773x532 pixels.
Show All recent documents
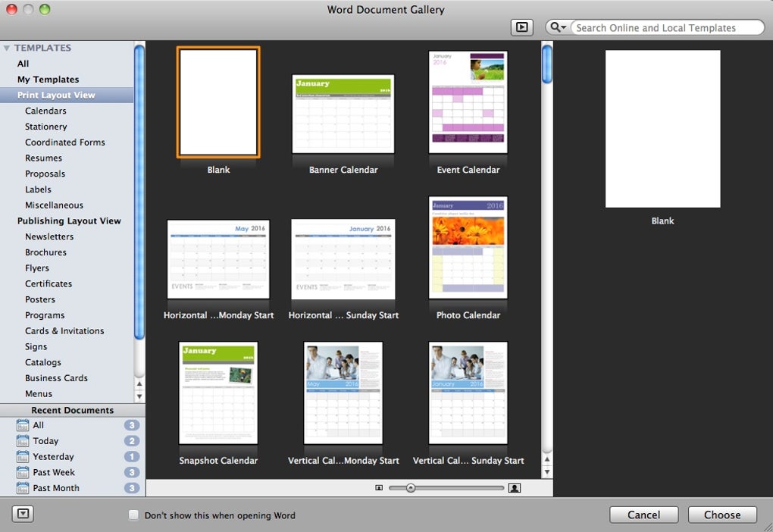point(73,425)
